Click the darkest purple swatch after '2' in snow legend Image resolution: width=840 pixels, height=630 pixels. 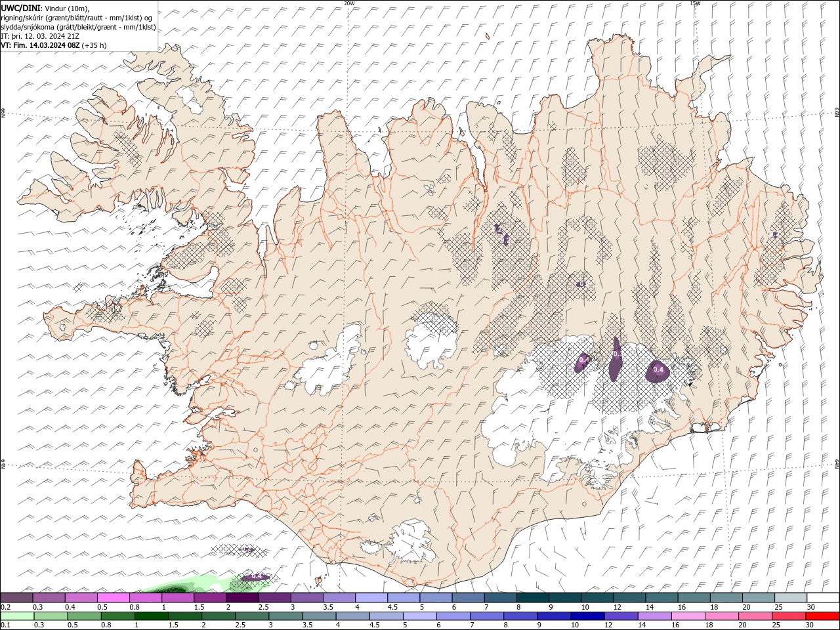(x=242, y=598)
